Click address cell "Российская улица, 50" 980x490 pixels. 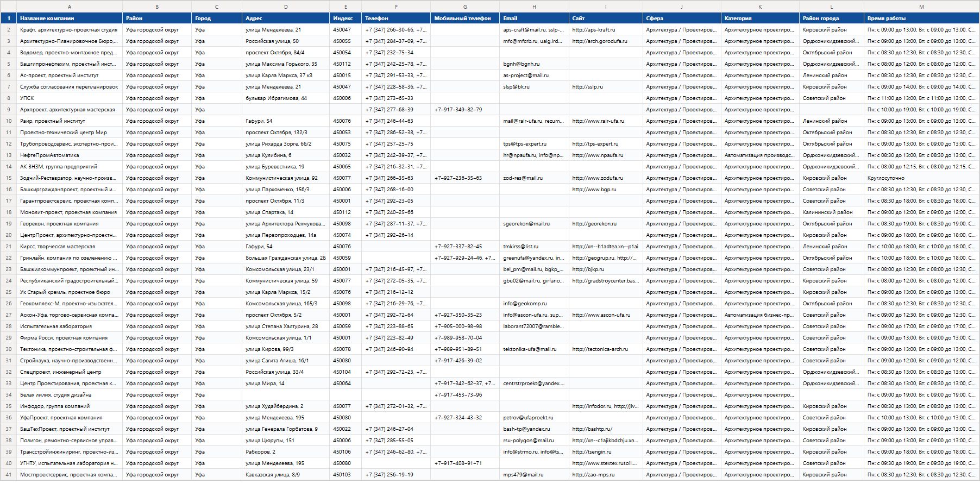click(286, 41)
